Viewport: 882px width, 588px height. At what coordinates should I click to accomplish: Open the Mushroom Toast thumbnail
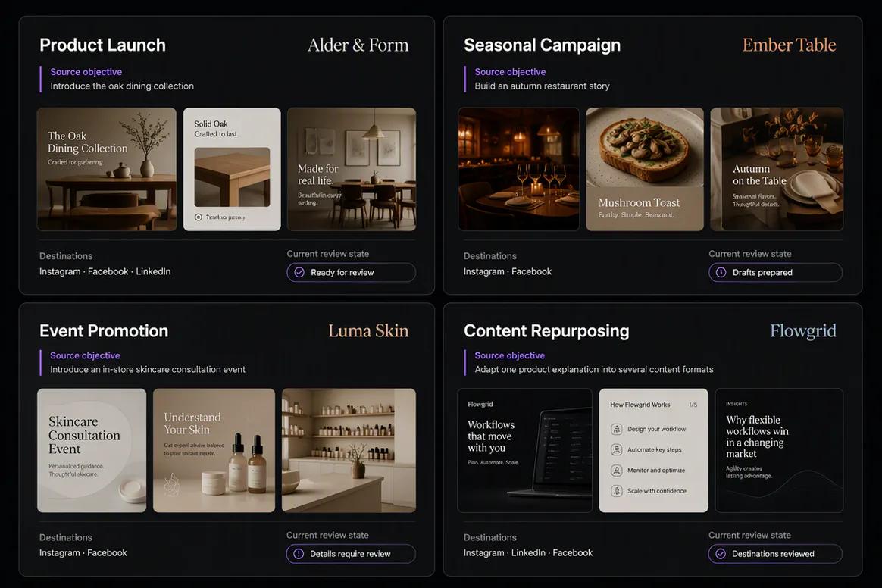(x=645, y=170)
